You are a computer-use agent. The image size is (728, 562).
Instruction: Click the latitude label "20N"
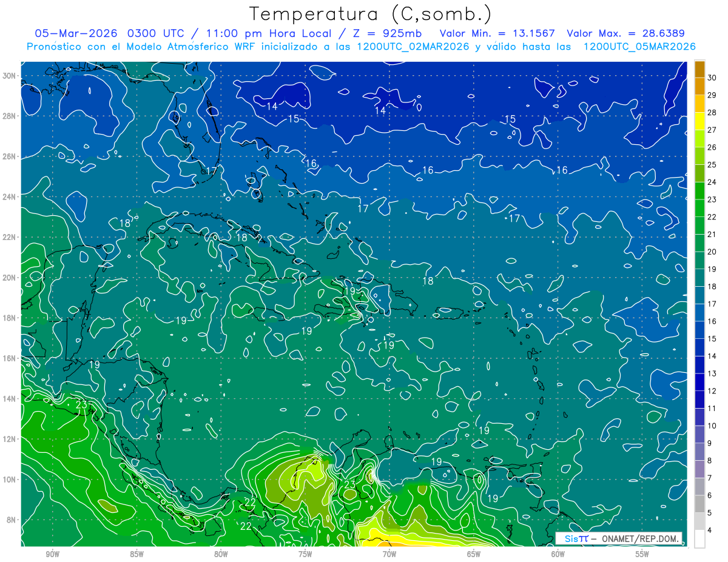(10, 278)
